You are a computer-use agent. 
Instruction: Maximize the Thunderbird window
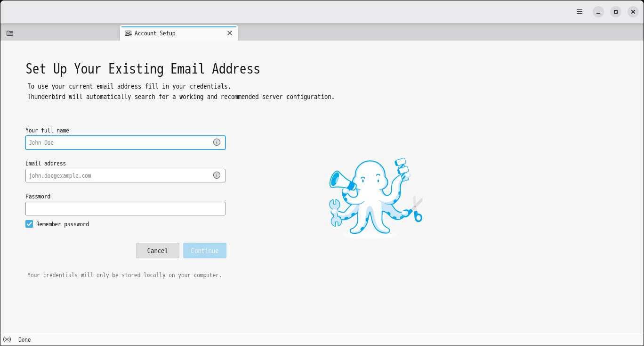tap(616, 12)
